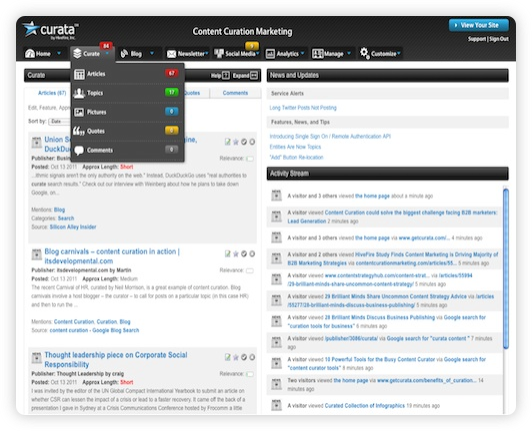Switch to the Comments tab
The height and width of the screenshot is (431, 532).
[x=235, y=93]
